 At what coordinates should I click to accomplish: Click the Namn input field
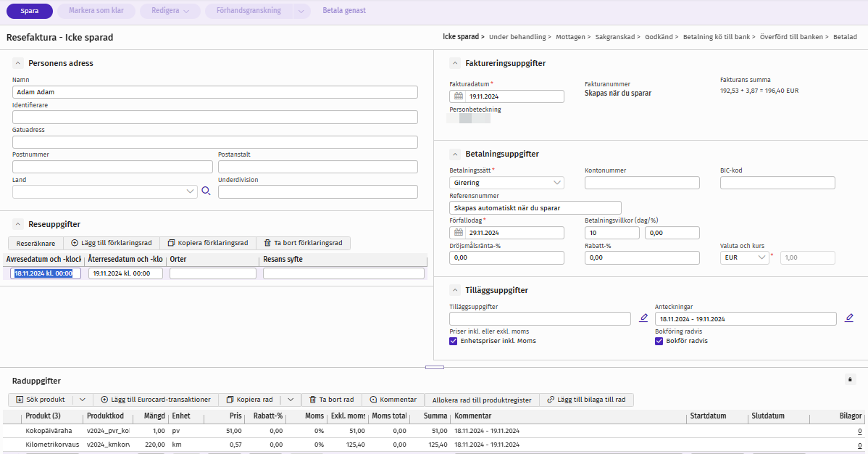pos(214,92)
